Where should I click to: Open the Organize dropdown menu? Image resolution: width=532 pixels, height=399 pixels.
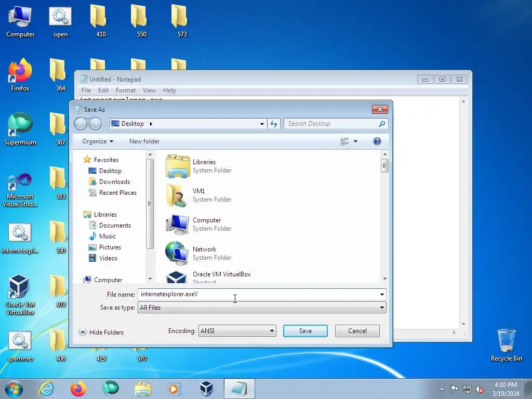tap(98, 141)
